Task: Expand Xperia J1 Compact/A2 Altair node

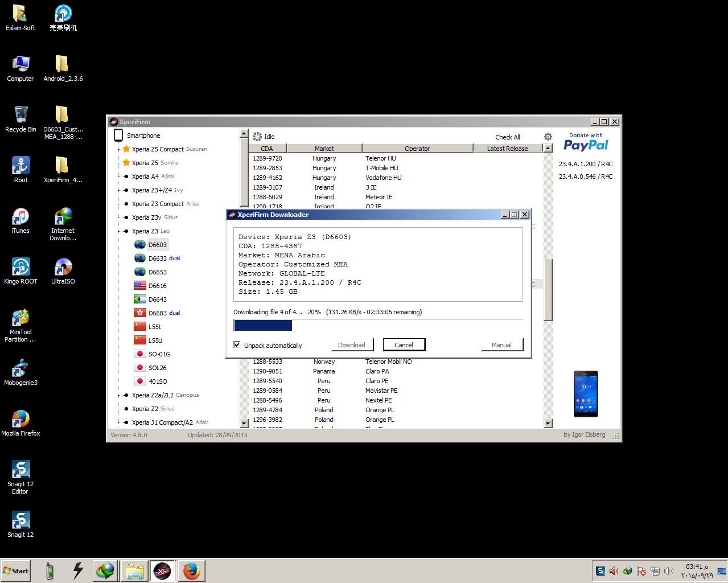Action: (126, 422)
